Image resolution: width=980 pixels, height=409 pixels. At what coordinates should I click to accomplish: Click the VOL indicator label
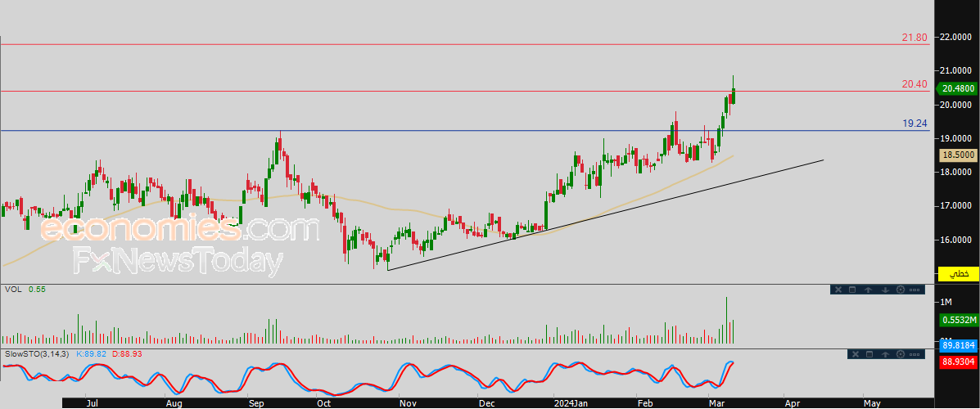click(x=11, y=290)
